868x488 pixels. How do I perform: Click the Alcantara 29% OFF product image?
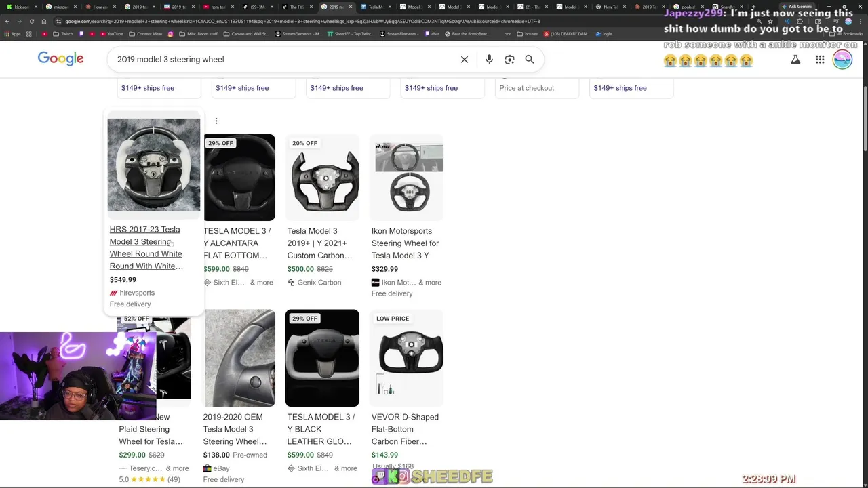pyautogui.click(x=239, y=178)
